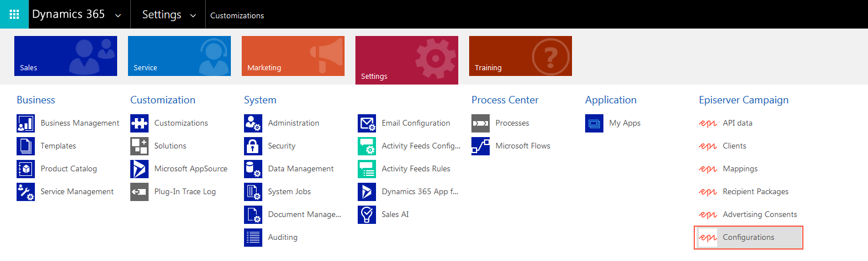The image size is (868, 261).
Task: Click the Product Catalog icon
Action: 26,169
